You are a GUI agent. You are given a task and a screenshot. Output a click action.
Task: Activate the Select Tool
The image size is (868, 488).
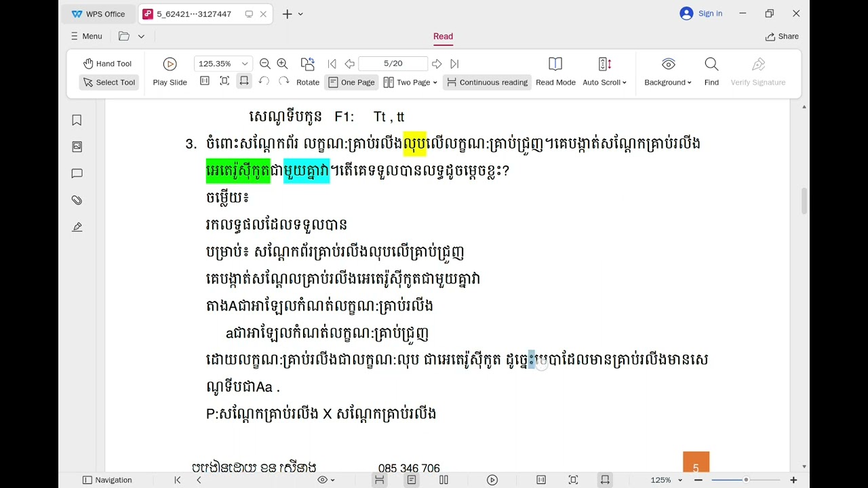point(109,82)
